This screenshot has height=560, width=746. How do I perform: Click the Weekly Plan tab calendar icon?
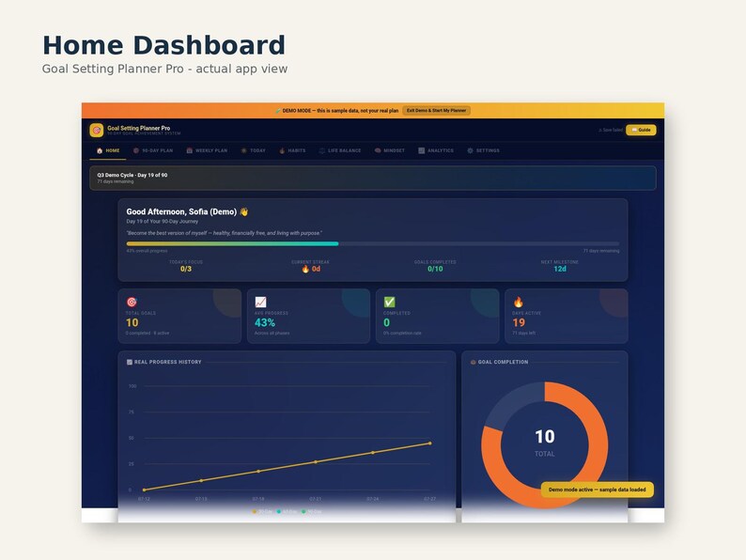tap(190, 150)
